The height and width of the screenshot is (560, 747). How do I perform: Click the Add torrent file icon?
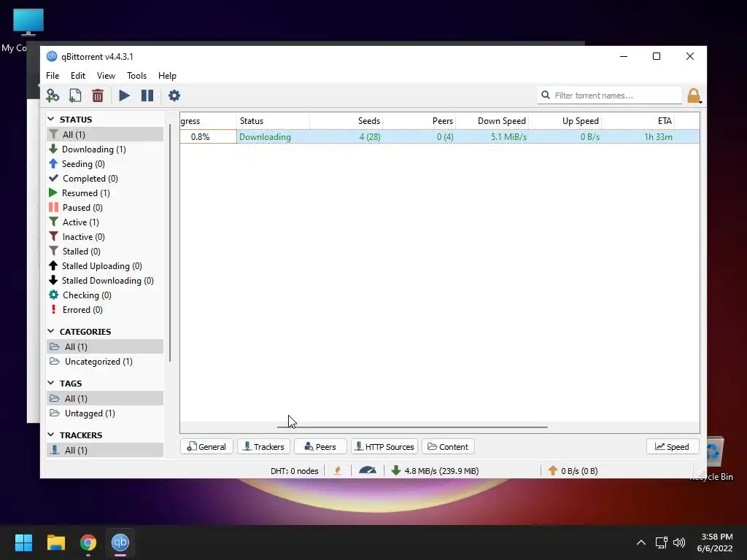(x=75, y=96)
